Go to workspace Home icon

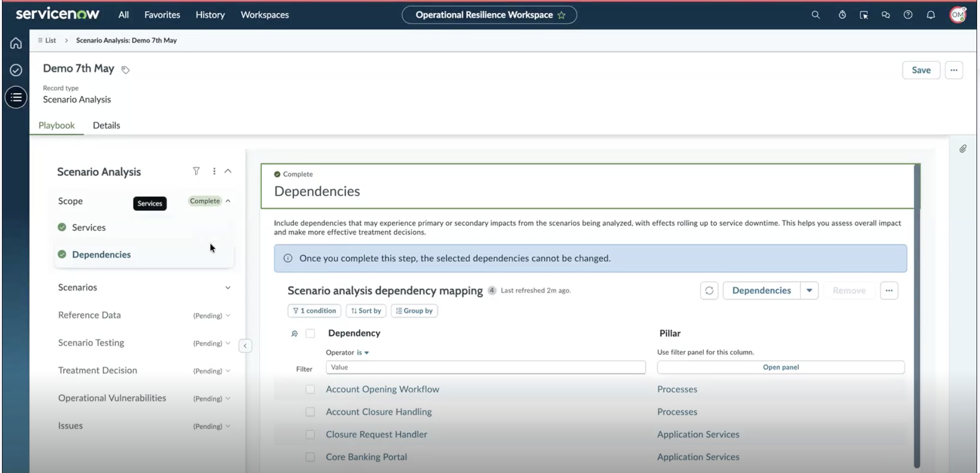pos(16,43)
